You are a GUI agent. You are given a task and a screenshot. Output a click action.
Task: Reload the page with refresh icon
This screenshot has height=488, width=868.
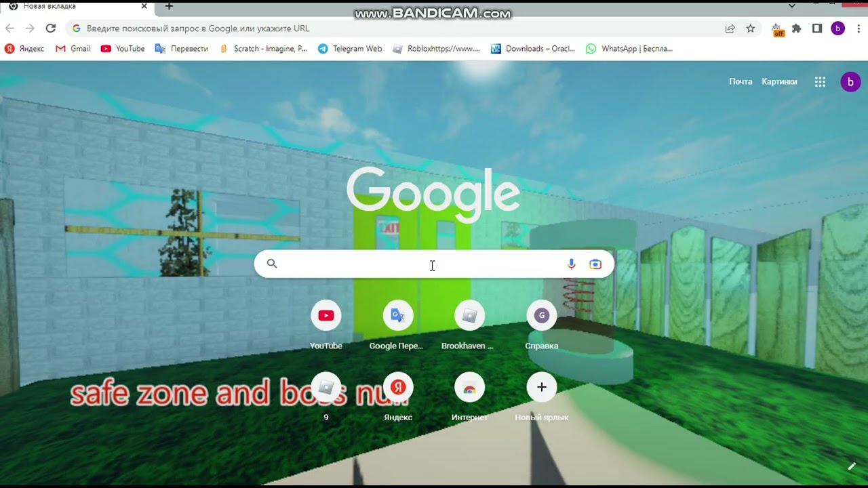click(50, 28)
